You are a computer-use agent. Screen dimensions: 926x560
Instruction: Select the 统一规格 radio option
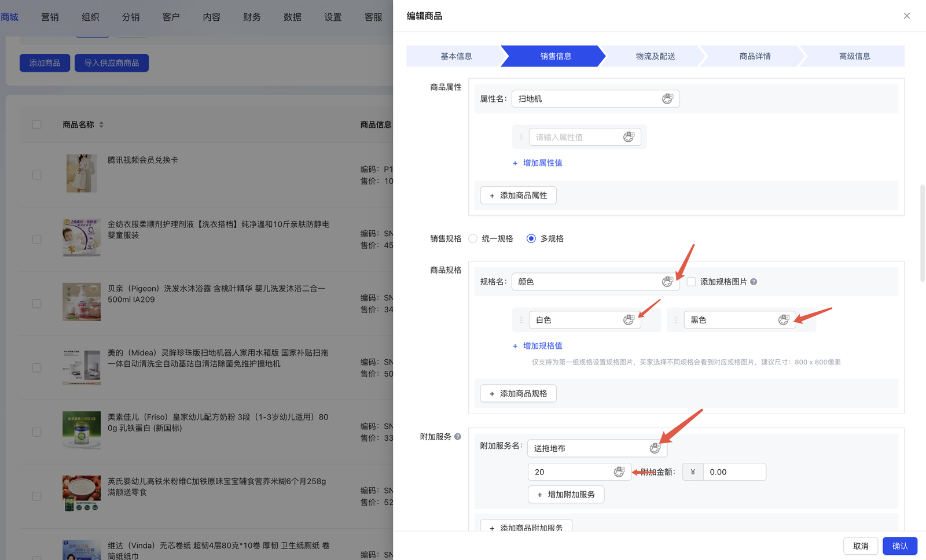tap(473, 238)
